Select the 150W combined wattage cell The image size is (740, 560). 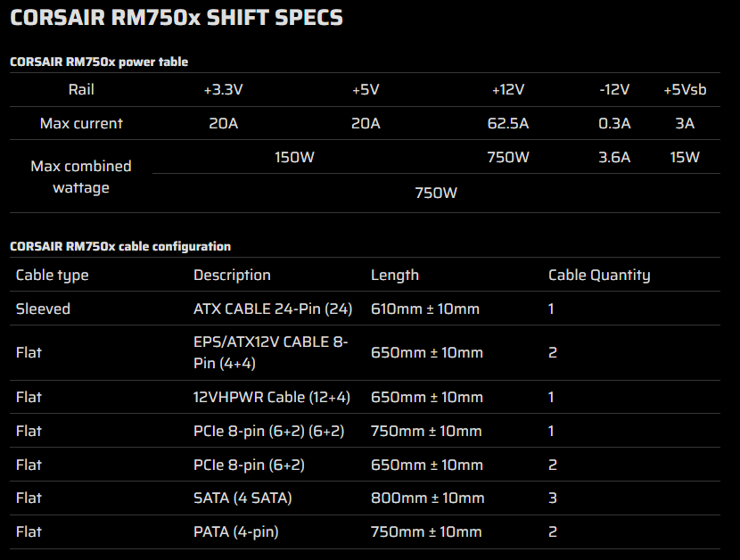coord(294,157)
